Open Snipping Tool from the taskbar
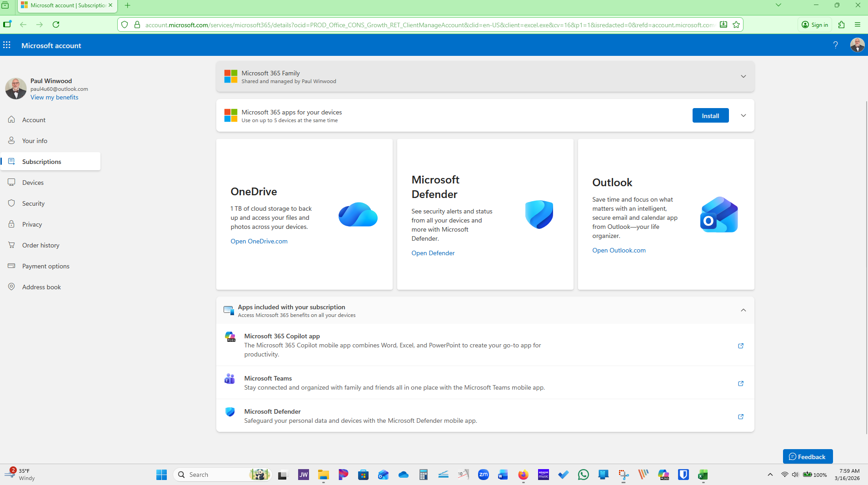The image size is (868, 485). point(624,475)
